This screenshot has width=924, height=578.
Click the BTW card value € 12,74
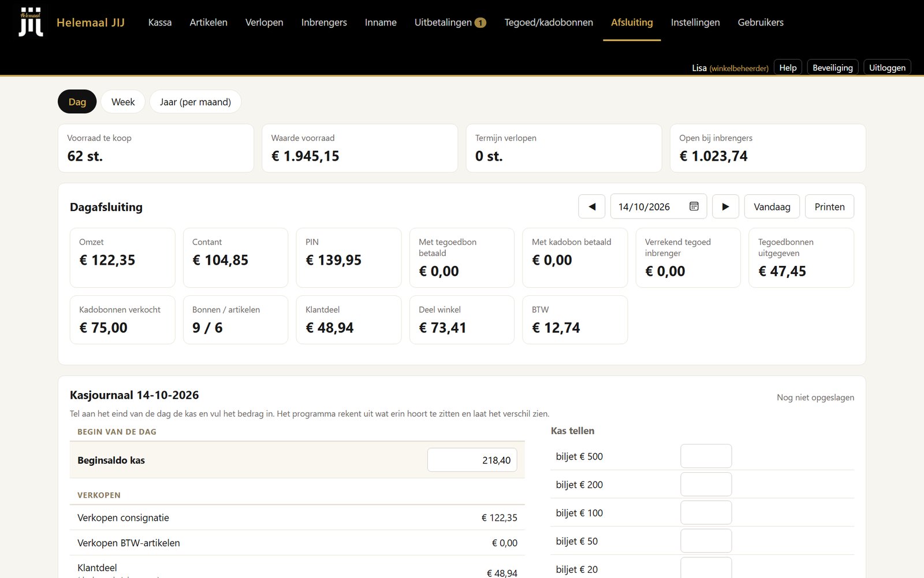point(556,328)
